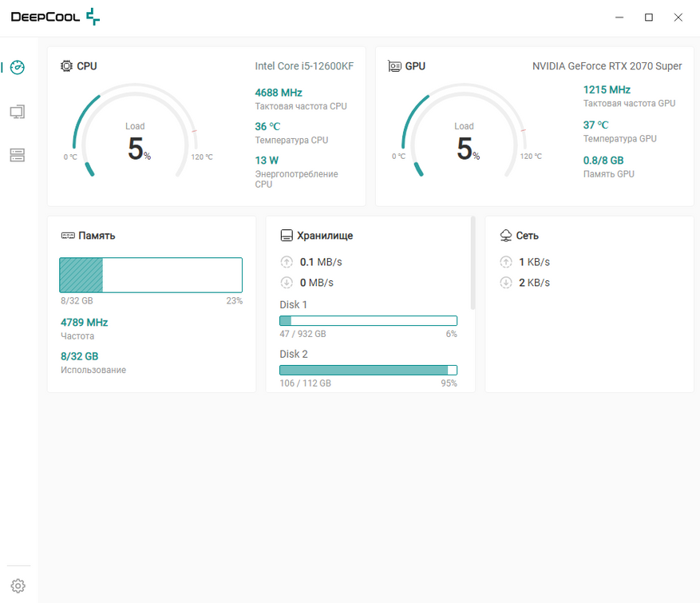Click the 4789 MHz memory frequency value

pos(85,323)
